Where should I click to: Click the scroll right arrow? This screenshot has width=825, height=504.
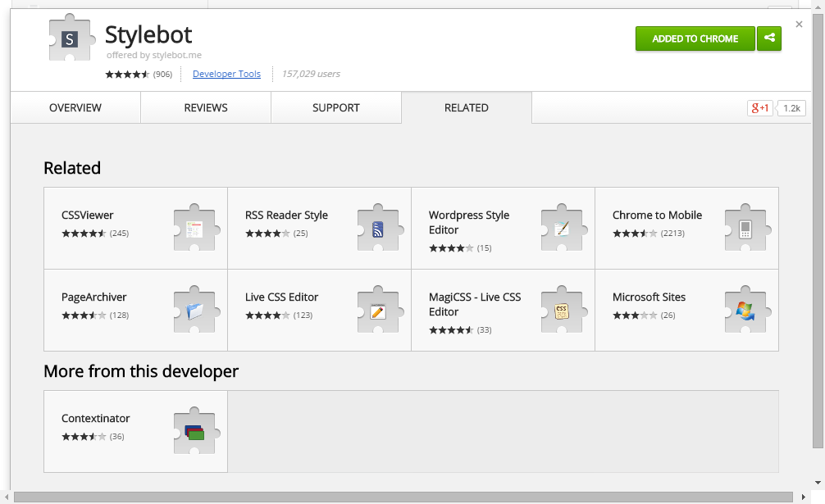pos(804,497)
